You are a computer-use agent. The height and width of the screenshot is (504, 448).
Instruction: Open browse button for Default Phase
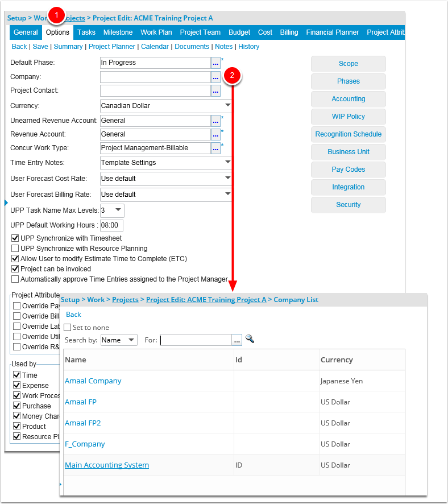coord(215,63)
